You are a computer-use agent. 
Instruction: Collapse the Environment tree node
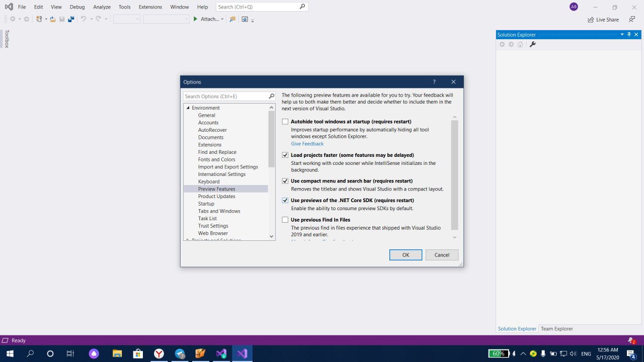188,108
